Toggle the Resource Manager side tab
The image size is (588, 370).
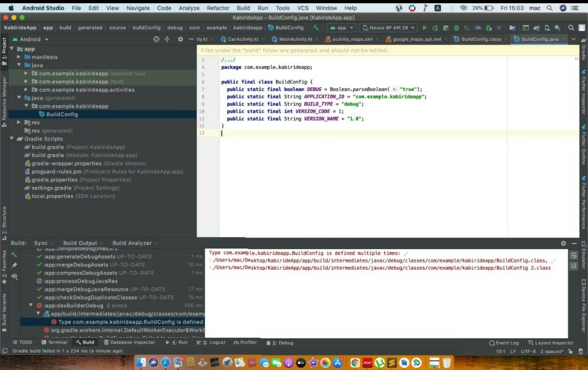[x=4, y=101]
